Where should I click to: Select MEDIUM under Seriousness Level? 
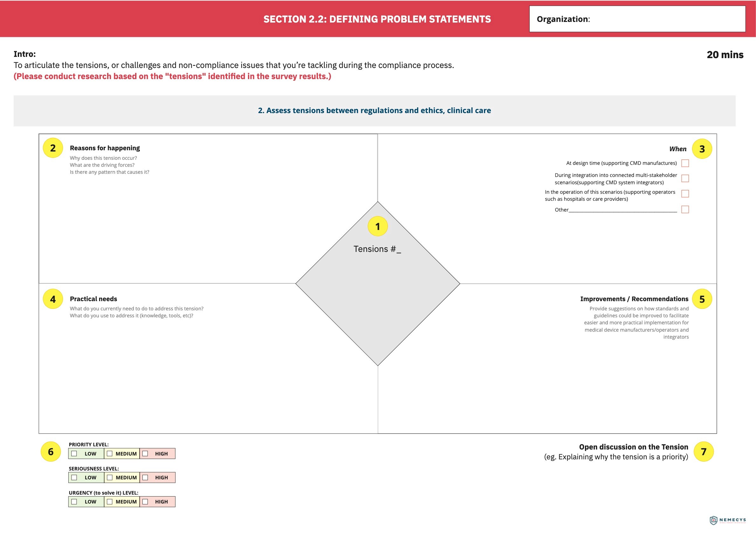click(x=110, y=477)
